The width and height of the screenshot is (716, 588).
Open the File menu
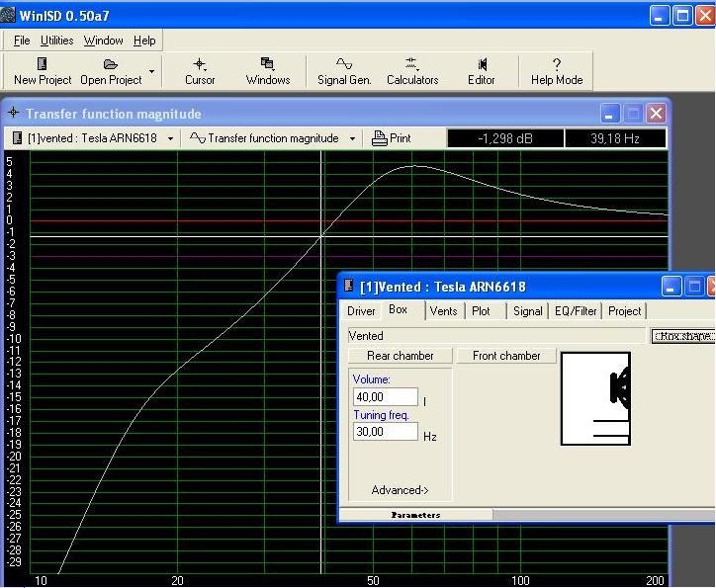pos(22,41)
